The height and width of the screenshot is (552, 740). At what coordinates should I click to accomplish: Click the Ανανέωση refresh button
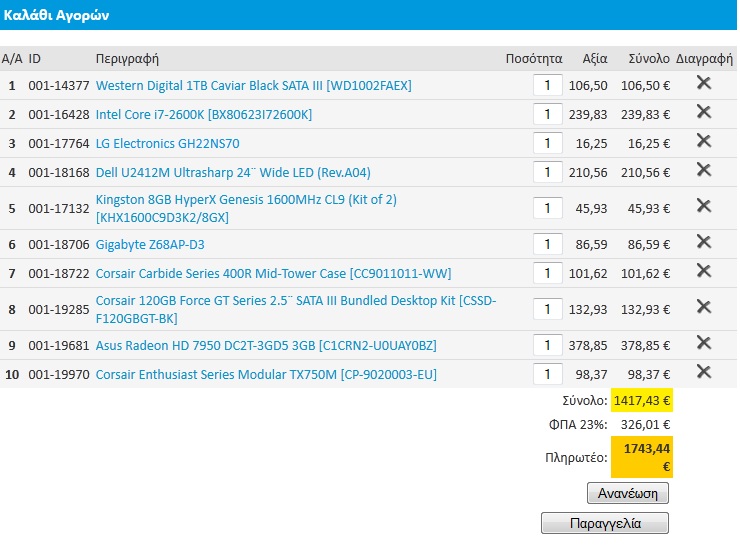point(628,493)
